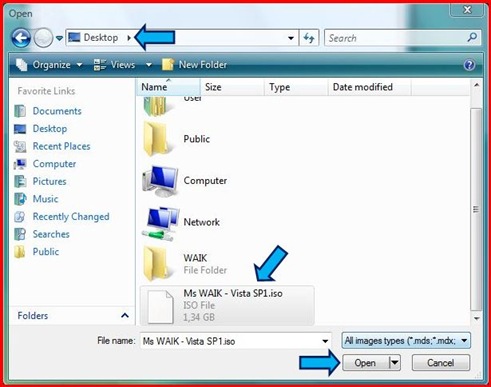Click the Pictures sidebar icon
The height and width of the screenshot is (387, 491).
(20, 181)
